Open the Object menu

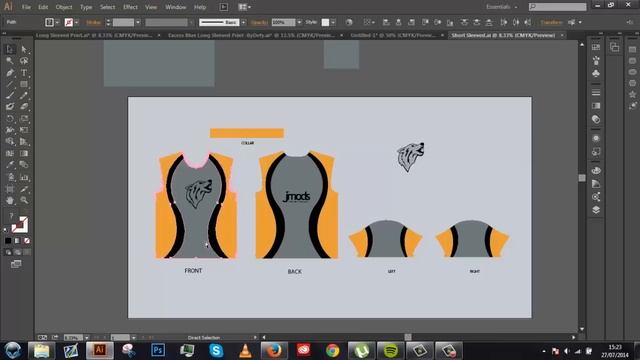click(64, 7)
